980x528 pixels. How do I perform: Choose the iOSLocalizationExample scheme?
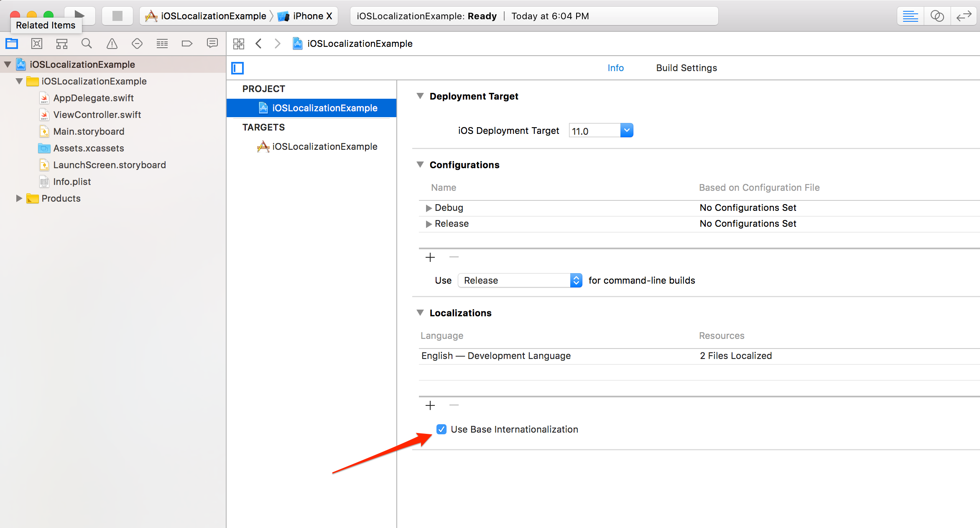click(205, 16)
